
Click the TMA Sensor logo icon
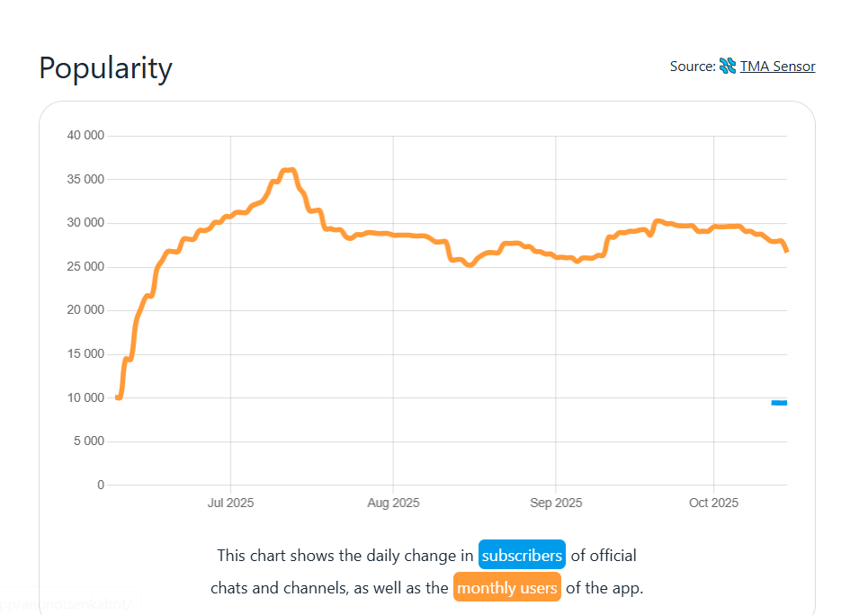coord(728,66)
